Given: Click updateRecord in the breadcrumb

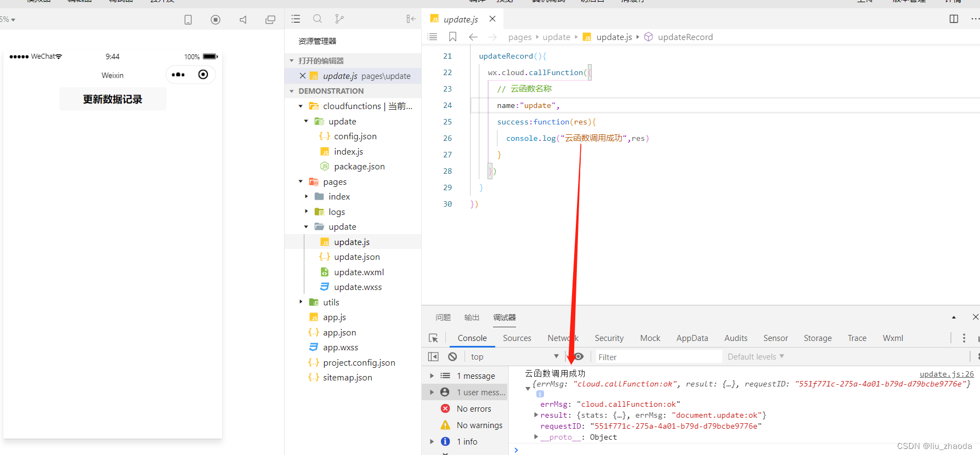Looking at the screenshot, I should coord(685,37).
